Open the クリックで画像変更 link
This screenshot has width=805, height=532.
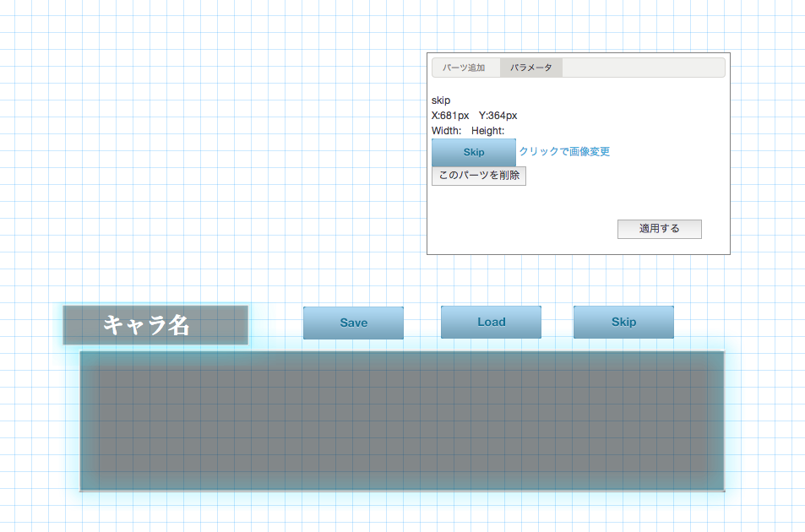coord(563,152)
